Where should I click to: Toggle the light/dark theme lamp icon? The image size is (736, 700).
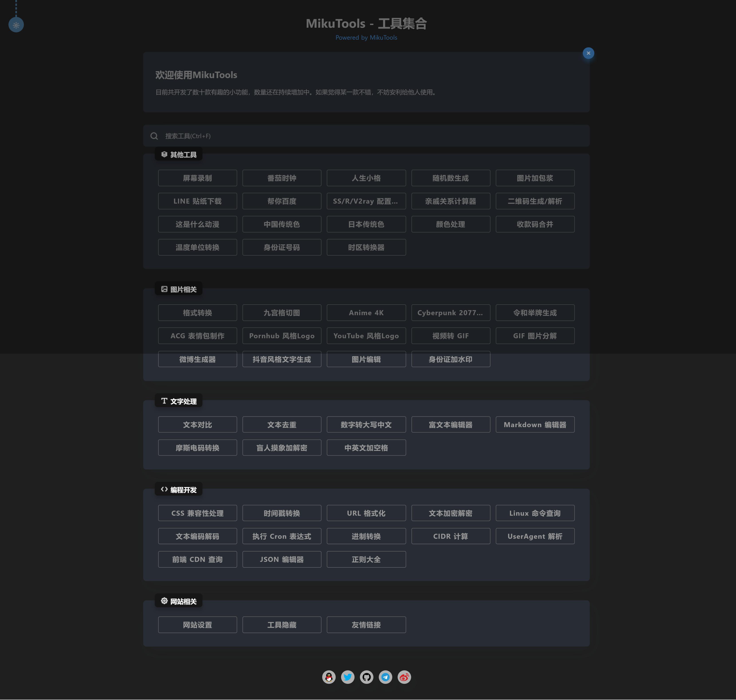[16, 25]
